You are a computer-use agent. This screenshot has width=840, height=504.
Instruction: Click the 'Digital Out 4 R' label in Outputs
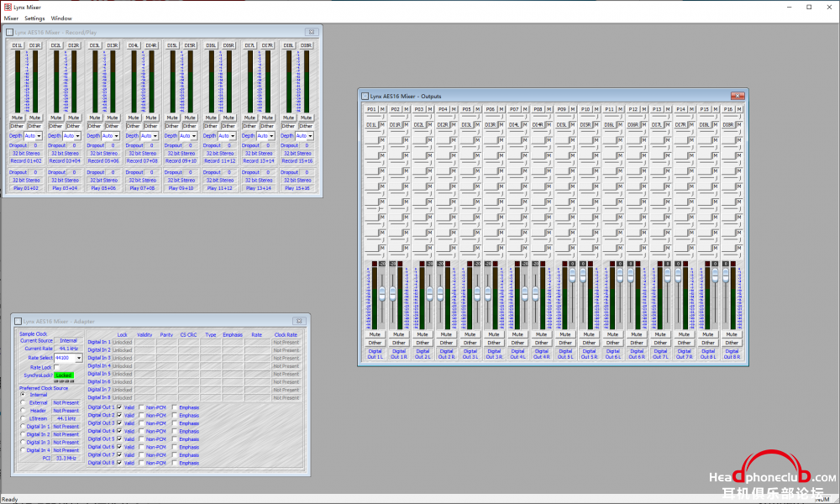[542, 354]
